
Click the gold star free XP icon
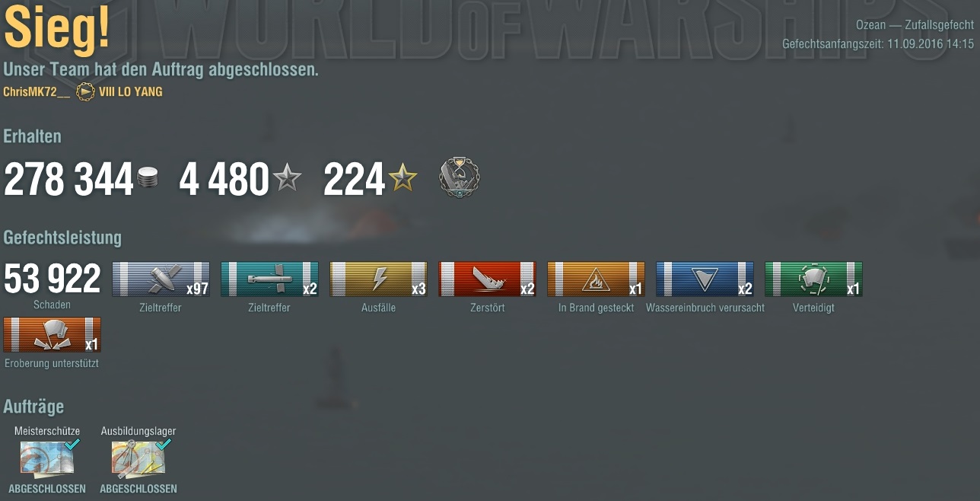click(402, 179)
